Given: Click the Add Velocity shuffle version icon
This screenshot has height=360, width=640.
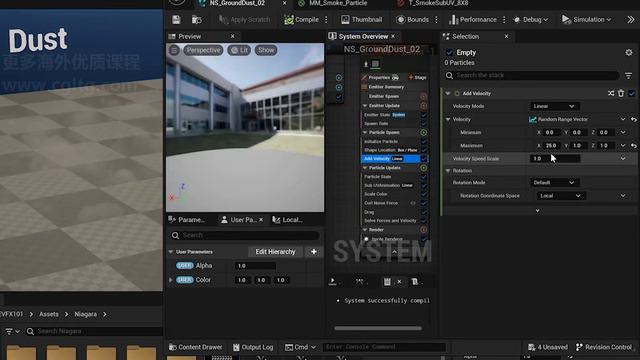Looking at the screenshot, I should [x=611, y=93].
